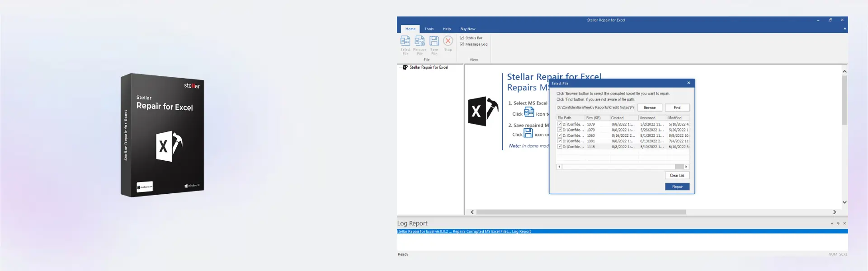Click the Stellar product box image
The height and width of the screenshot is (271, 868).
[x=162, y=135]
